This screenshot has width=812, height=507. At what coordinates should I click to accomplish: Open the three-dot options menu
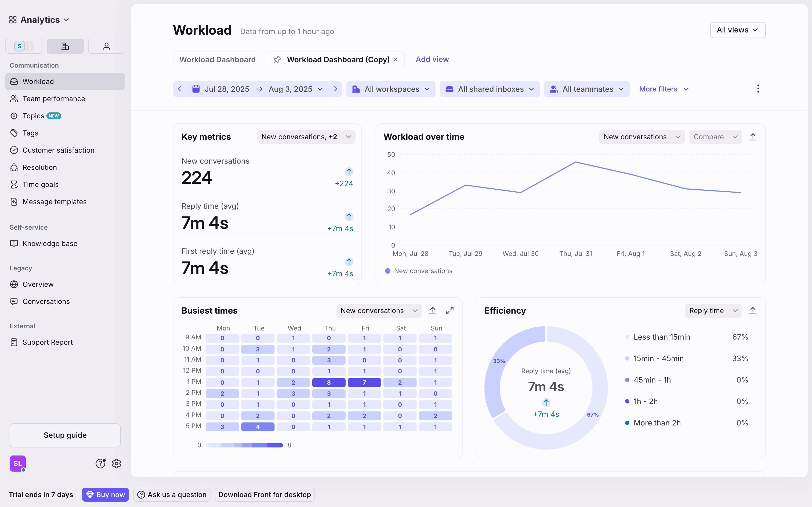758,89
